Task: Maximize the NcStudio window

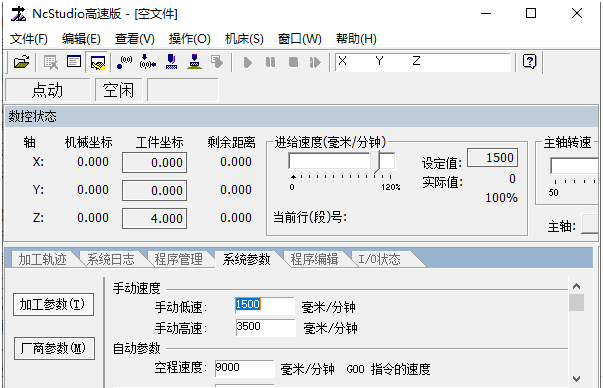Action: pos(531,13)
